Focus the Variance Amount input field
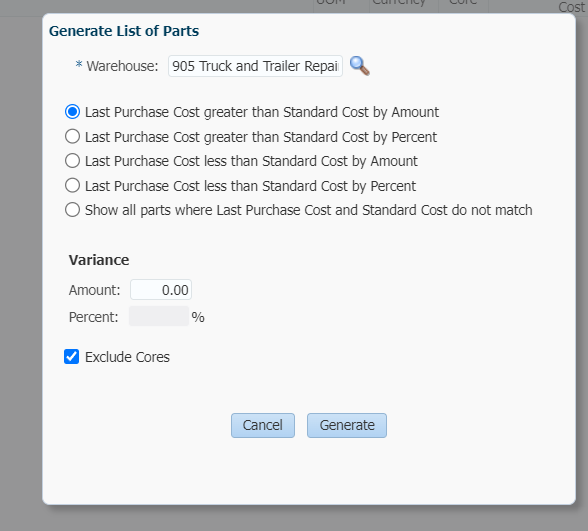This screenshot has height=531, width=588. (161, 290)
